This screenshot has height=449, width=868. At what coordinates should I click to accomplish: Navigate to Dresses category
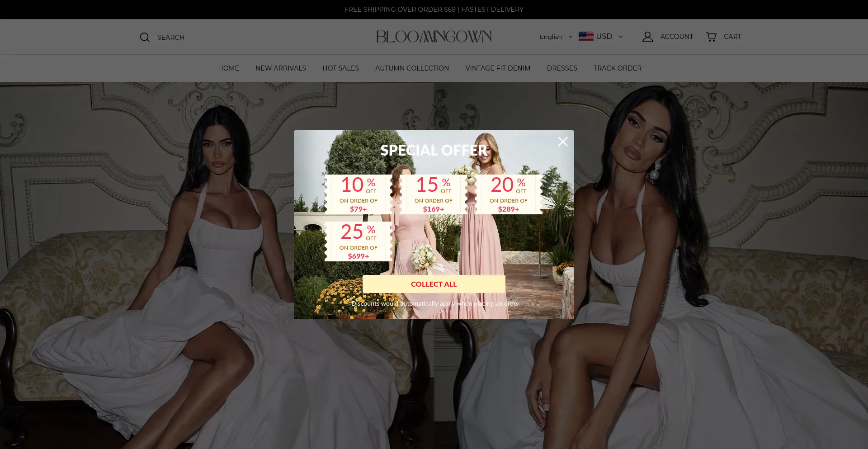[x=561, y=68]
